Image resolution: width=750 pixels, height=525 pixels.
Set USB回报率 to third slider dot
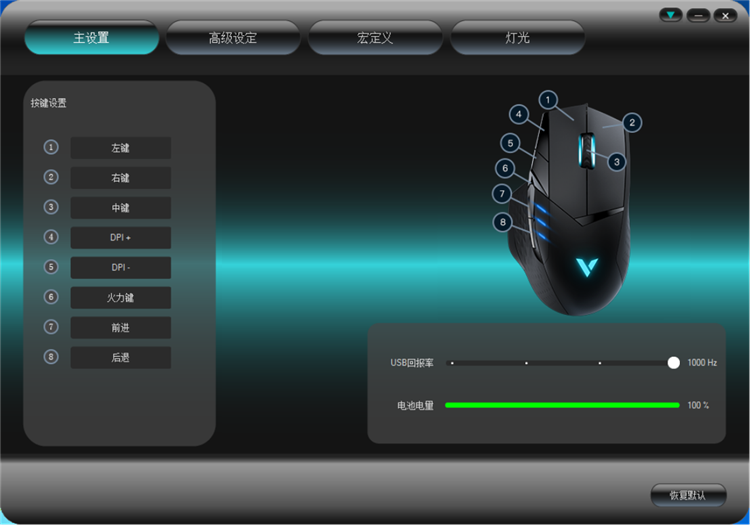(600, 363)
